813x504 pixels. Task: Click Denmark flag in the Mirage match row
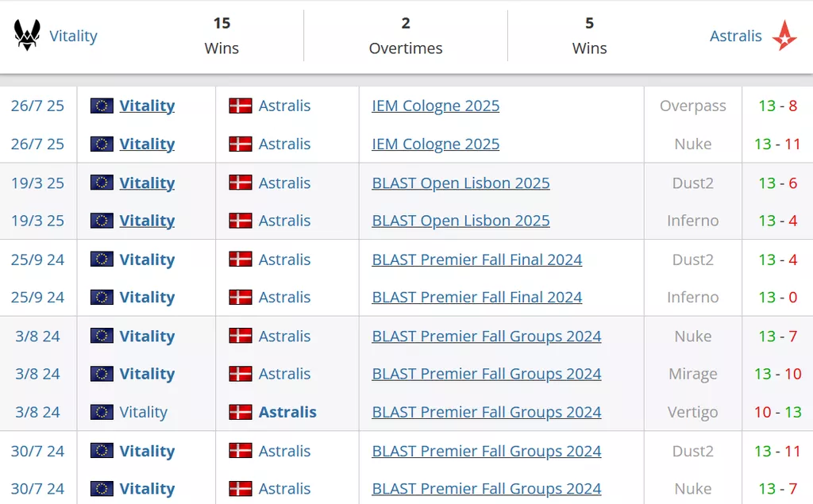click(x=241, y=374)
